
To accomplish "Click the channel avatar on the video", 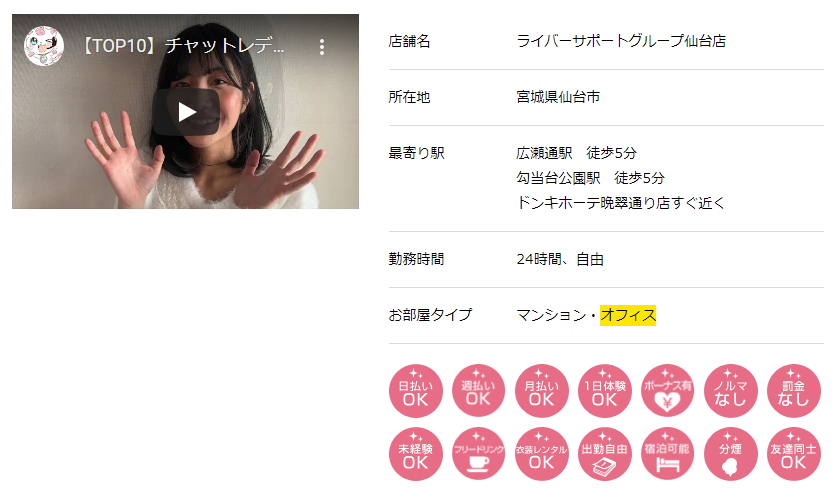I will (44, 46).
